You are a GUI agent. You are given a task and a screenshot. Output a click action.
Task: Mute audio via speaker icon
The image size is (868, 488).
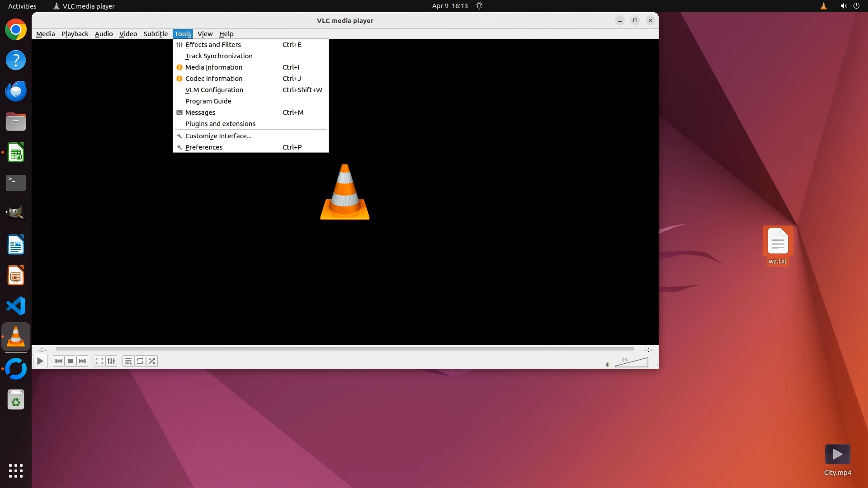pos(608,365)
